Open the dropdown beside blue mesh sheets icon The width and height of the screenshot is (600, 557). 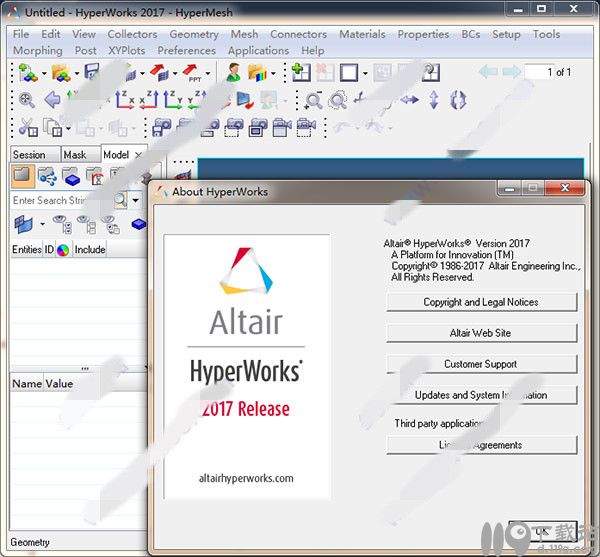pos(42,224)
